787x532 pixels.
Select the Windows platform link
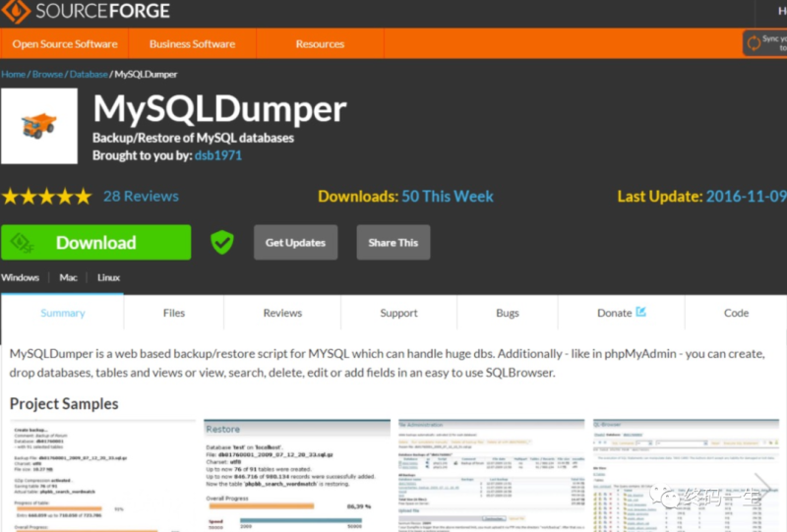click(x=20, y=277)
